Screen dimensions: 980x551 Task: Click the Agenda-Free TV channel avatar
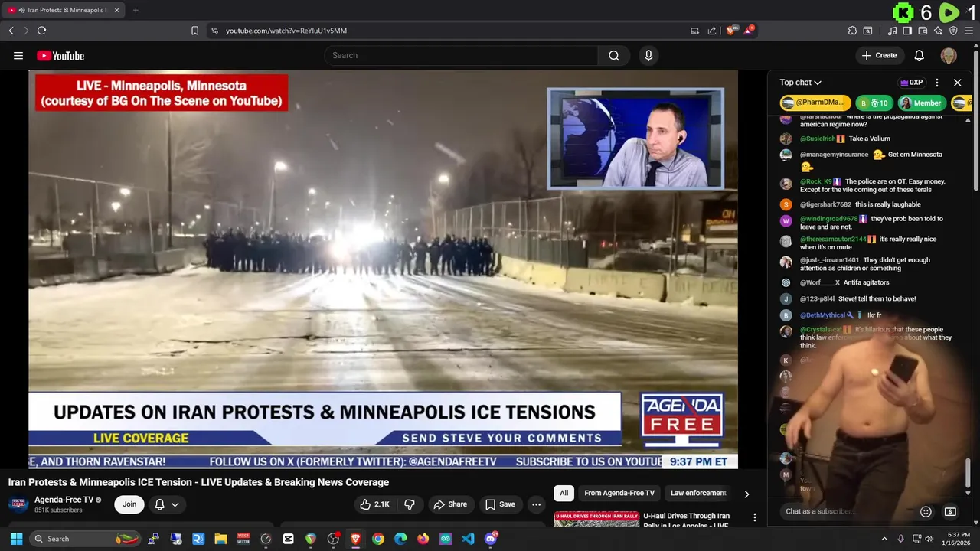coord(18,504)
